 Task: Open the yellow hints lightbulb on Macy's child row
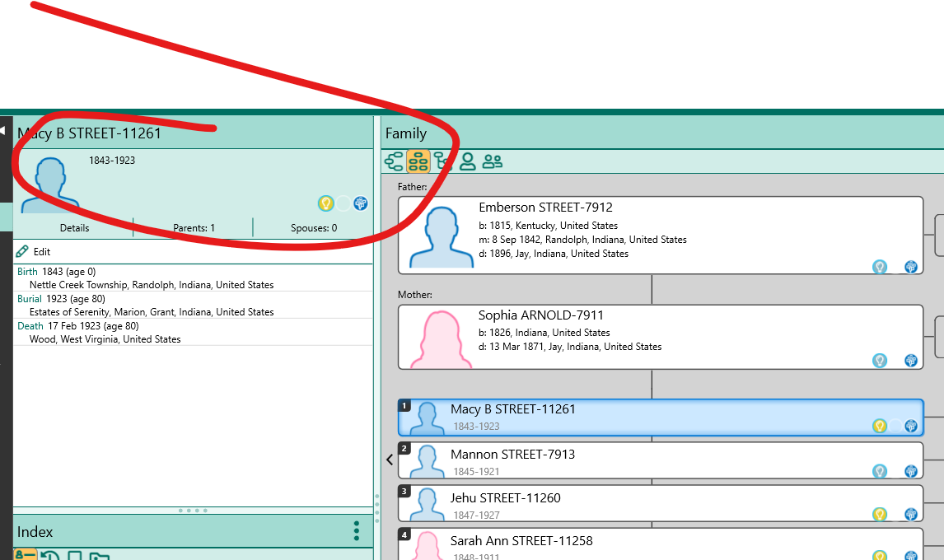[880, 426]
